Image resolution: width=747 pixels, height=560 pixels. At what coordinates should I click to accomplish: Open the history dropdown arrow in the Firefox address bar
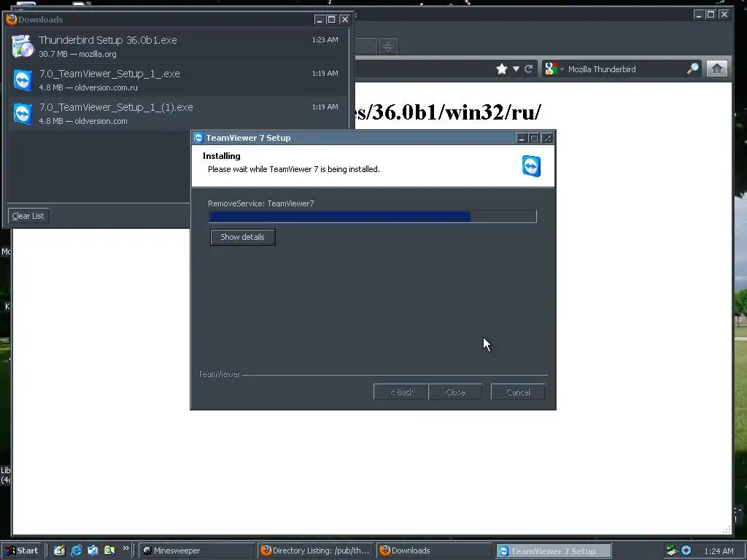click(x=516, y=69)
